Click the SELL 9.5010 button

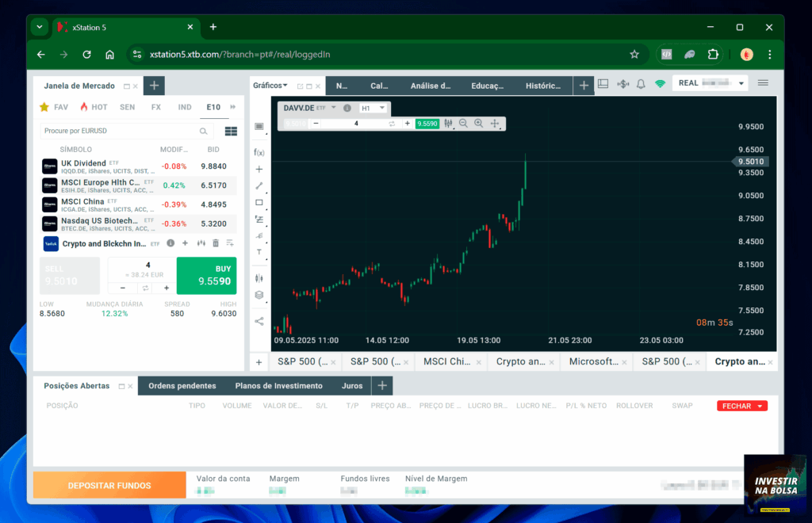point(70,276)
